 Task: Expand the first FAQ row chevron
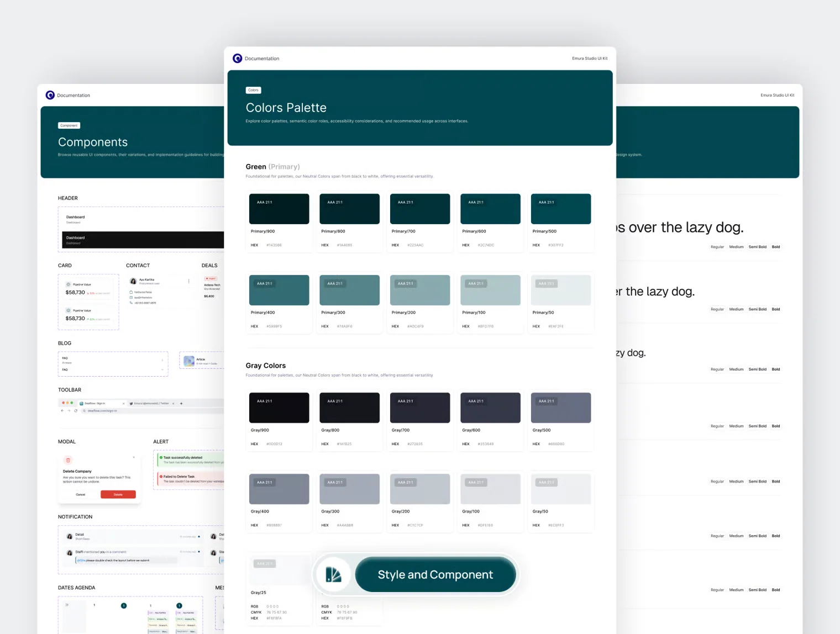coord(162,360)
